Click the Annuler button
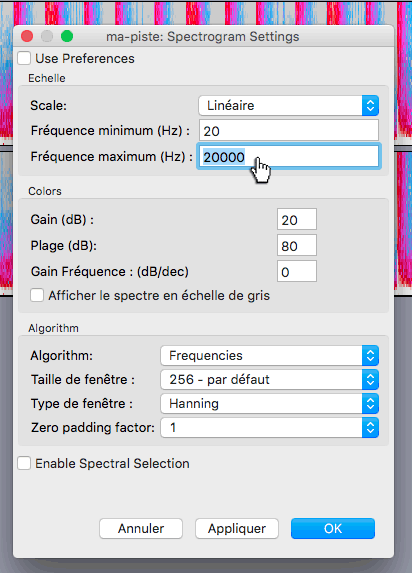The width and height of the screenshot is (412, 573). pyautogui.click(x=141, y=528)
